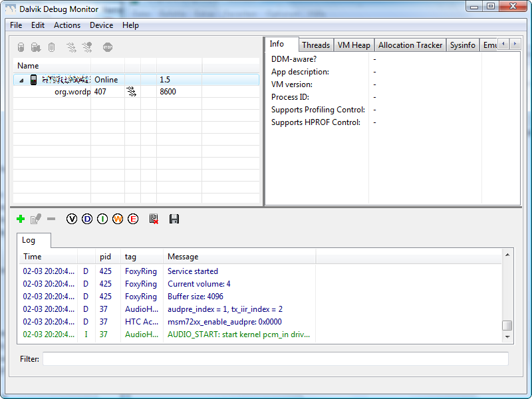
Task: Toggle the debug (D) log level
Action: click(87, 219)
